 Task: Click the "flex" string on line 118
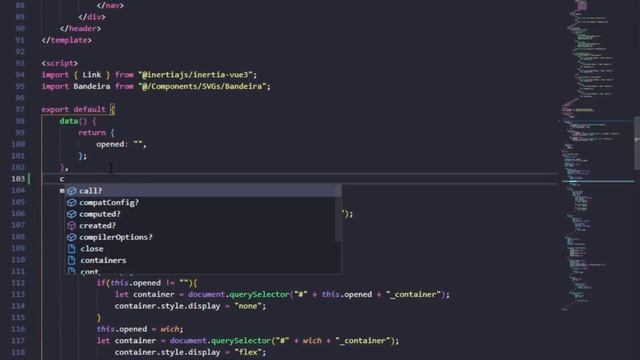tap(248, 352)
